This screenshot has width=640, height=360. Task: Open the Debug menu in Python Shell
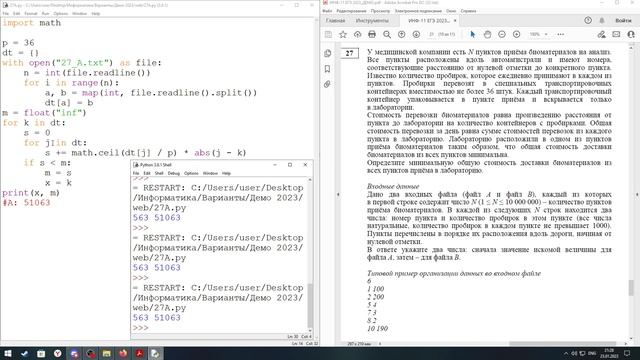[x=173, y=173]
